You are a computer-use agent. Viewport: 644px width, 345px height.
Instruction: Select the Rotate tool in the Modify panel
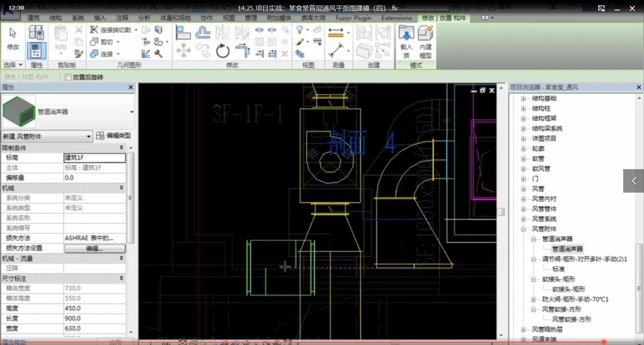(x=223, y=51)
